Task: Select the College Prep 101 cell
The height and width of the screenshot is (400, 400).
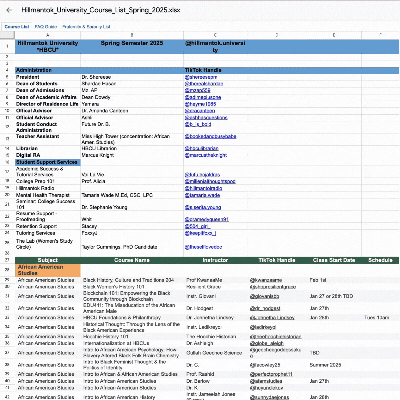Action: coord(48,181)
